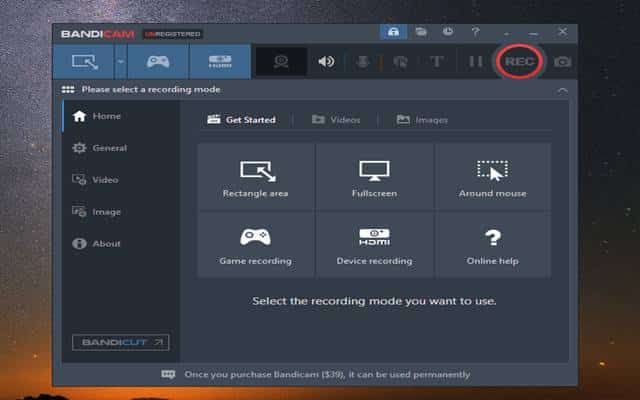Open help question mark in title bar
640x400 pixels.
coord(476,32)
